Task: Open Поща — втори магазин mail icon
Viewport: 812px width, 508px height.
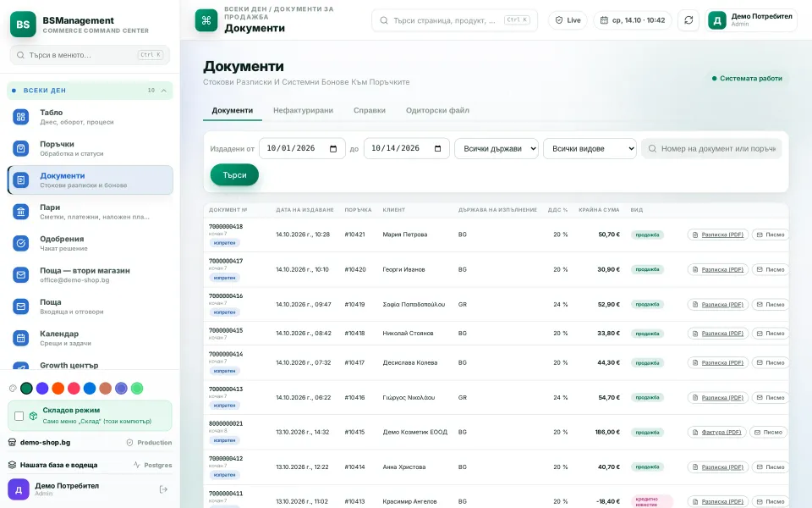Action: (20, 274)
